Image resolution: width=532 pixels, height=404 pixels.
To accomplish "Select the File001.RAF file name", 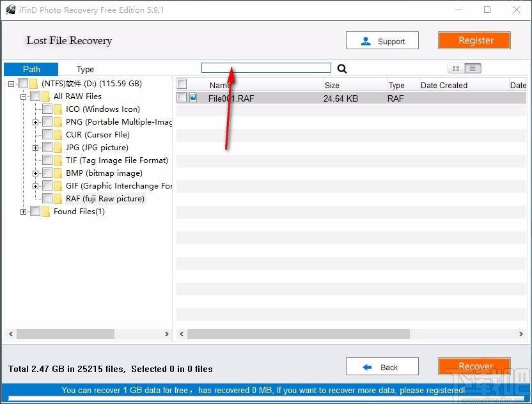I will pyautogui.click(x=231, y=98).
